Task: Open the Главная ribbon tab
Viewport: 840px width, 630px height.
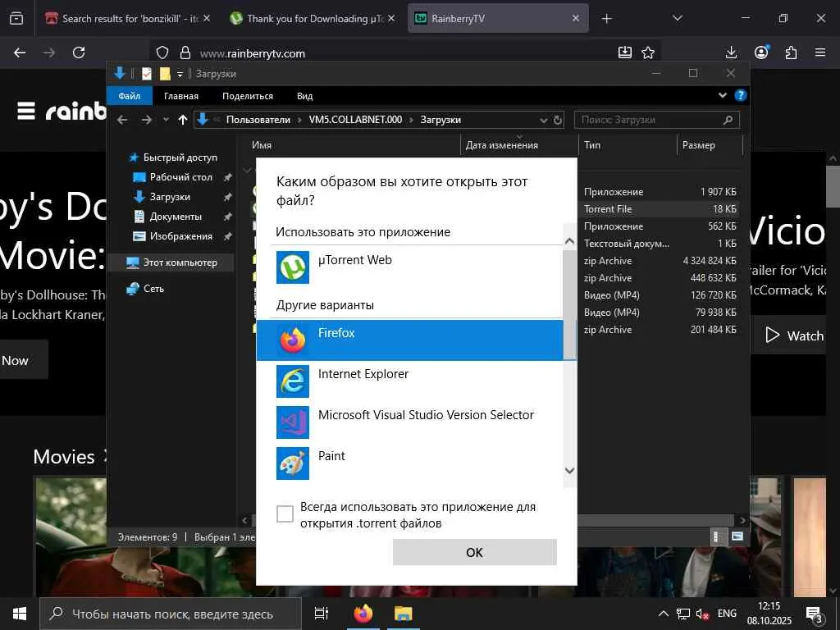Action: pos(181,96)
